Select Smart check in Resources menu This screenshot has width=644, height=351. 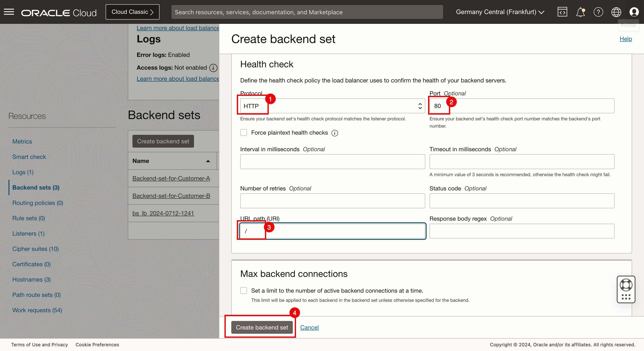[x=29, y=157]
